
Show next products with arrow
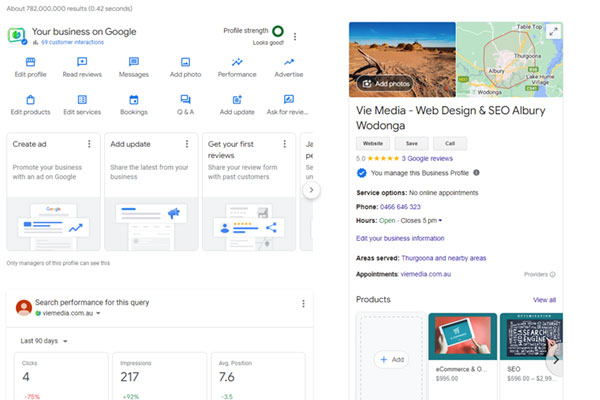click(x=556, y=360)
